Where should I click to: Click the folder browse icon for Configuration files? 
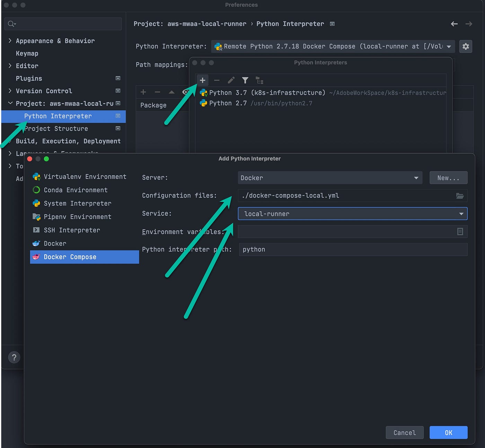460,196
